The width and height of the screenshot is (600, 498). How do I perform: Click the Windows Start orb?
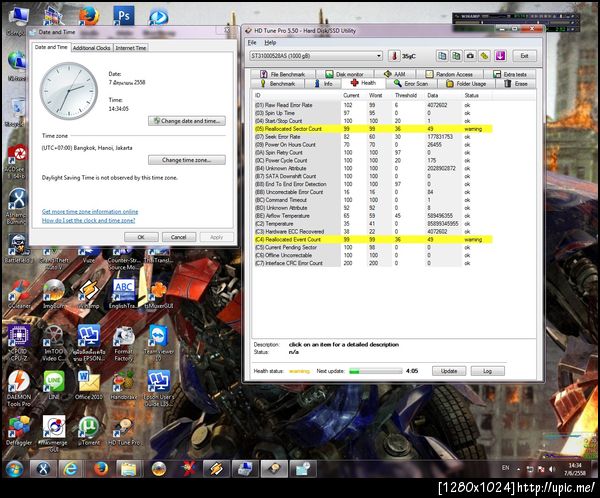pos(15,469)
